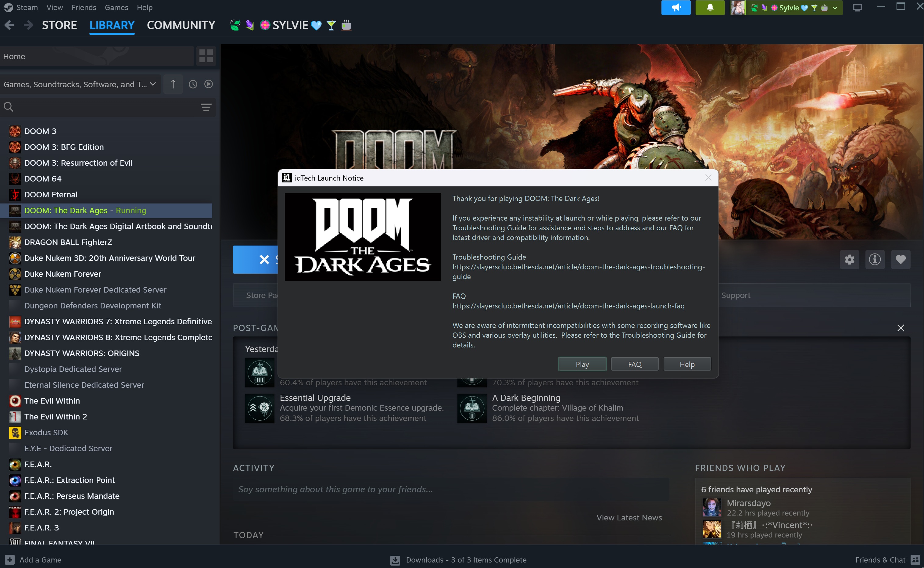Open game settings gear icon

[x=849, y=259]
